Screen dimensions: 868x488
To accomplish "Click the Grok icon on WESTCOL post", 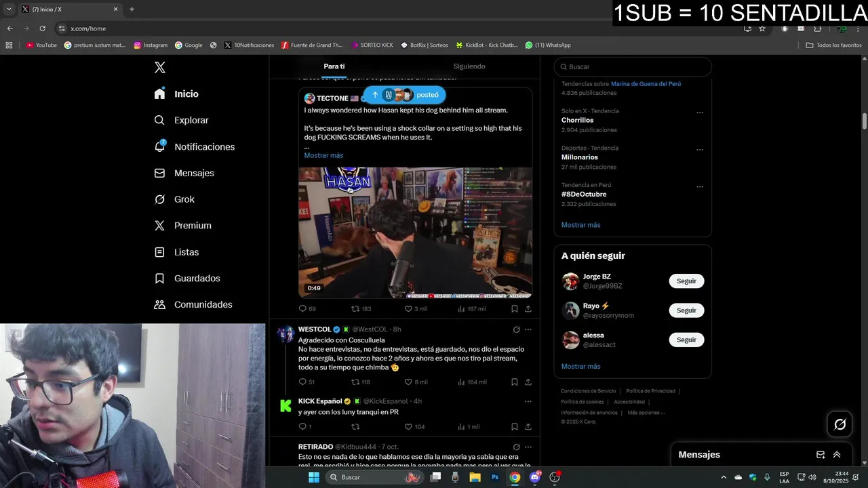I will (x=516, y=329).
